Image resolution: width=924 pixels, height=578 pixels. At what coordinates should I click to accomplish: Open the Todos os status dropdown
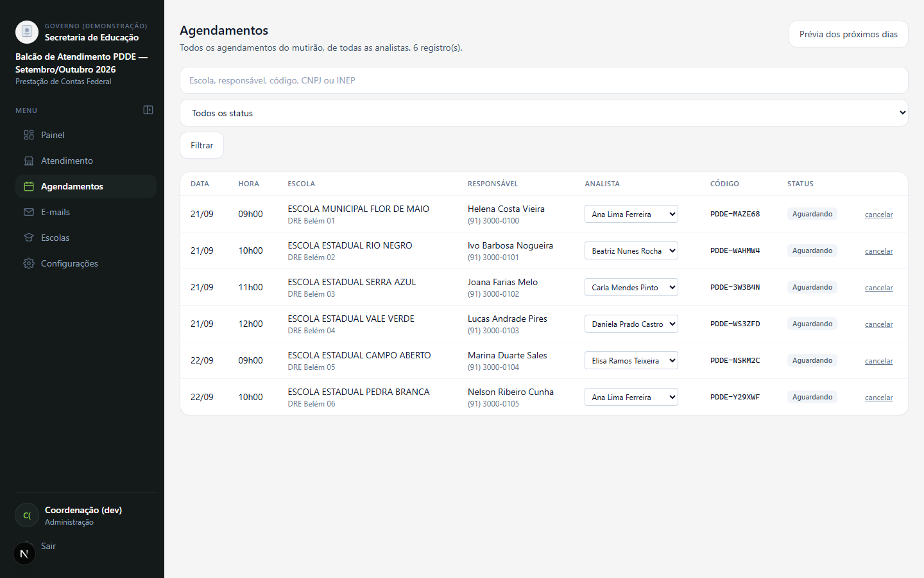pyautogui.click(x=544, y=113)
